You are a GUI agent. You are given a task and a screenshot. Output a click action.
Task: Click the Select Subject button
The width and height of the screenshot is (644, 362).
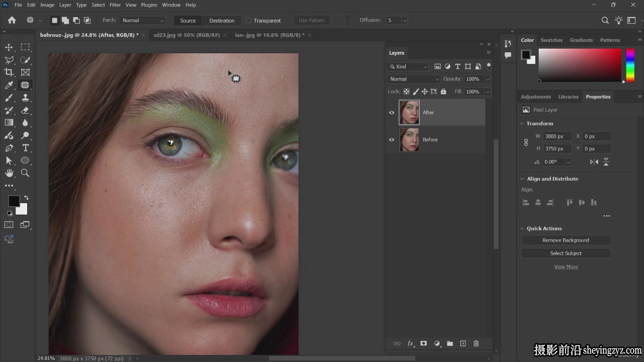click(566, 253)
